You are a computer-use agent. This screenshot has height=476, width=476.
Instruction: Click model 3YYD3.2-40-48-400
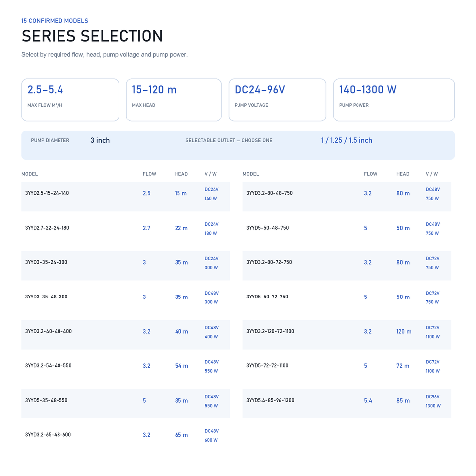(x=125, y=335)
